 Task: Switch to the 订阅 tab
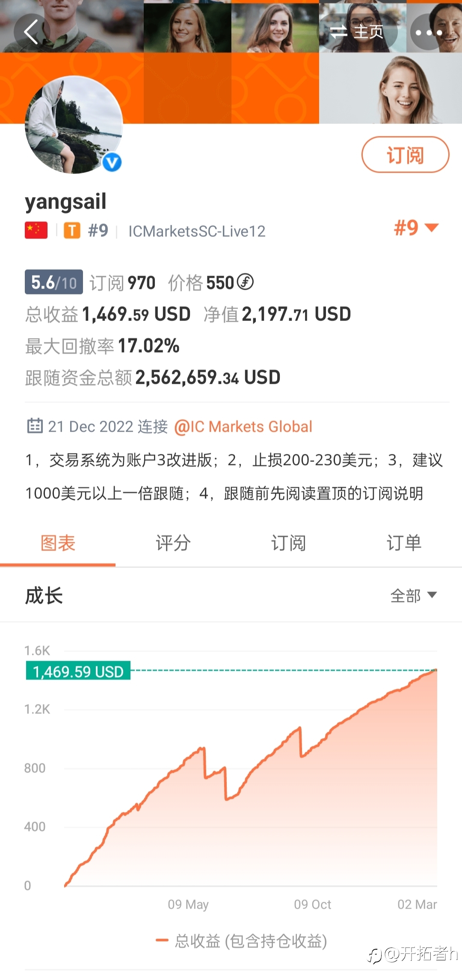pyautogui.click(x=289, y=543)
